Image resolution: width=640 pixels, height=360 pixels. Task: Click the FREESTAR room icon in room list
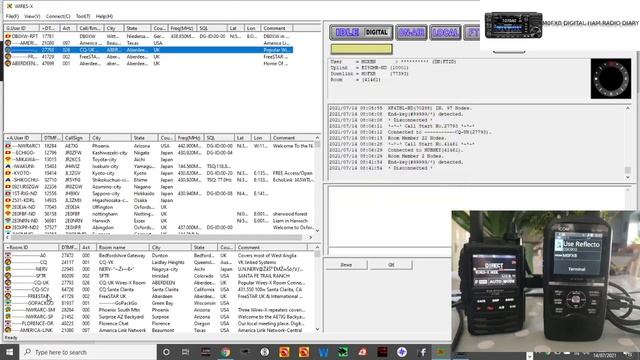pyautogui.click(x=8, y=296)
